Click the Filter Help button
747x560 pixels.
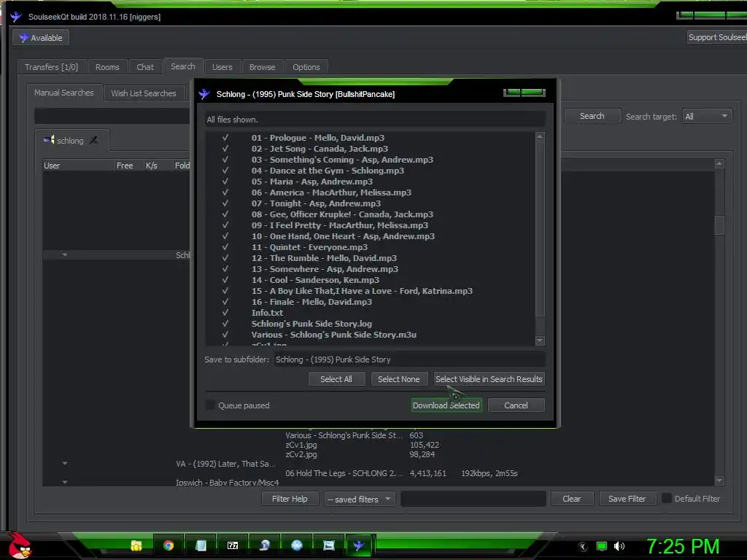290,499
